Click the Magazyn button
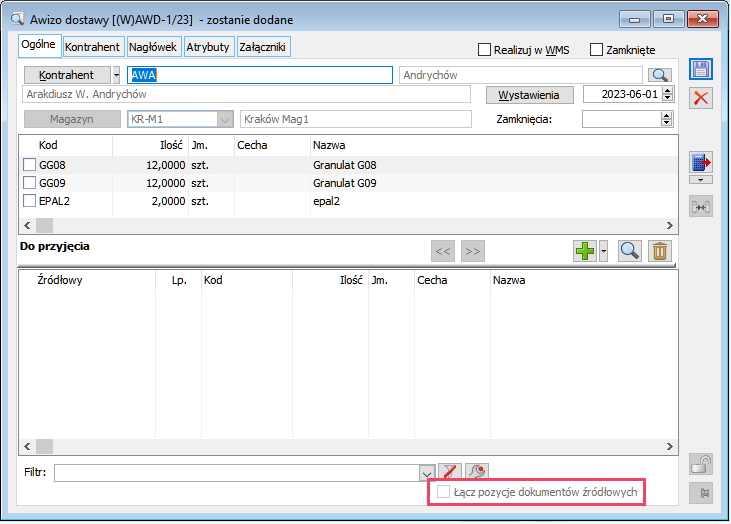 pos(72,119)
